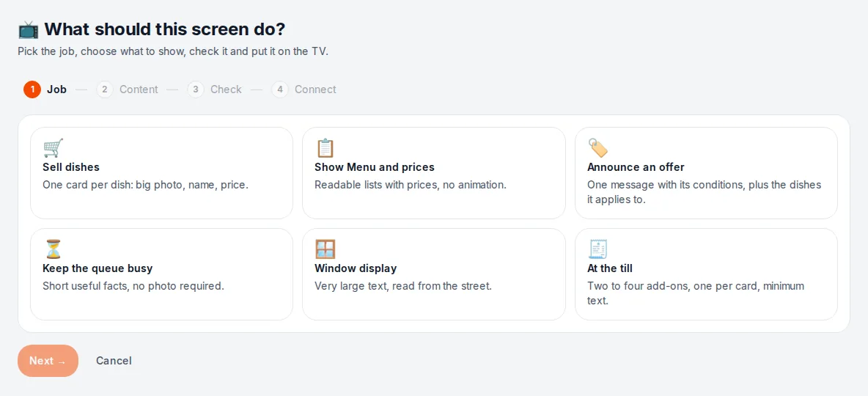Switch to step 4 Connect
The width and height of the screenshot is (868, 396).
(304, 89)
